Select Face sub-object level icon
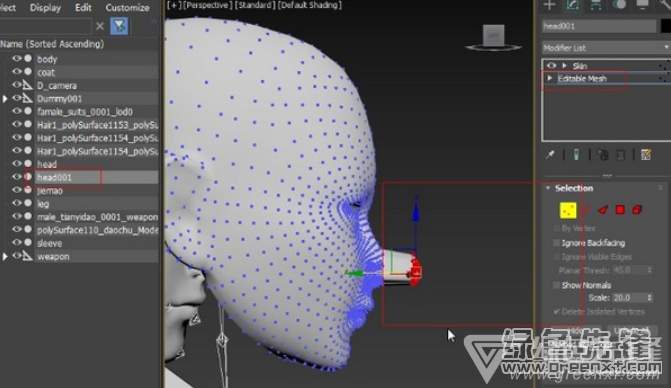 (x=603, y=210)
